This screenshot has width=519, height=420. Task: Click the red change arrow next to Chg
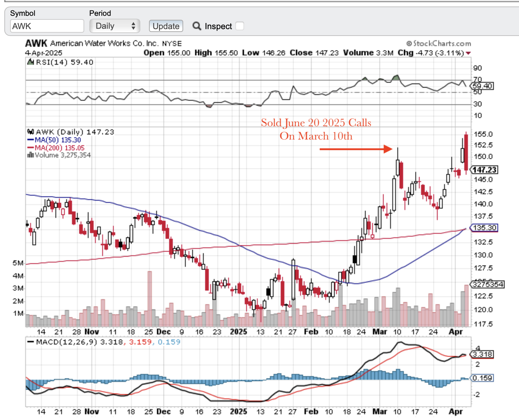pyautogui.click(x=468, y=53)
